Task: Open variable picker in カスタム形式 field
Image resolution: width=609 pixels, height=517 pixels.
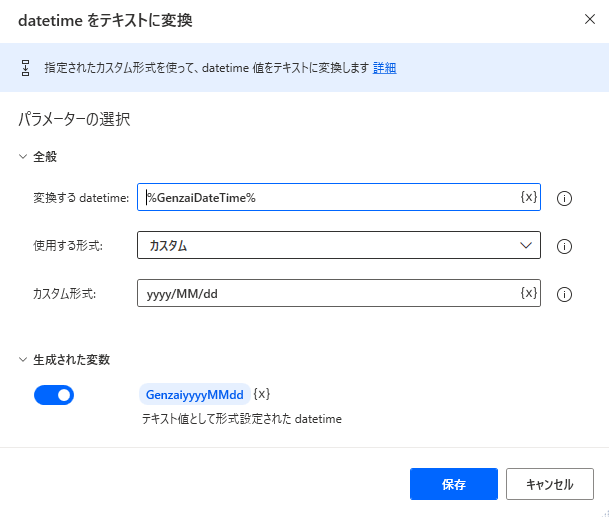Action: (528, 293)
